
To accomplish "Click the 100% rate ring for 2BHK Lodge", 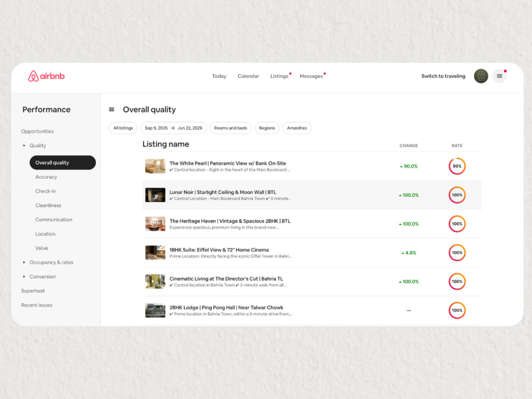I will (457, 311).
